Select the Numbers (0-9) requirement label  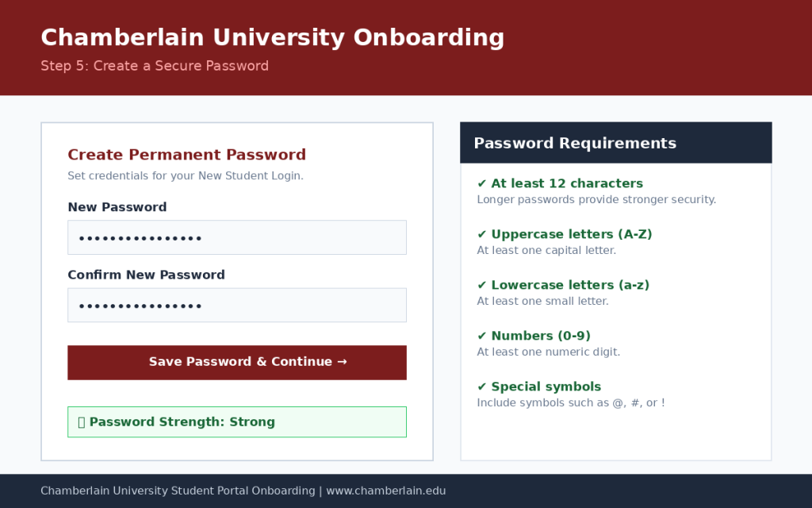541,336
